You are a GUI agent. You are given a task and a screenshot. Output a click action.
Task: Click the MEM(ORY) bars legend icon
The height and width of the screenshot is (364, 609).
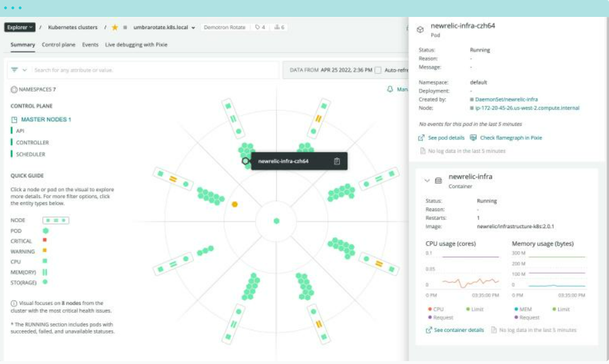point(45,272)
